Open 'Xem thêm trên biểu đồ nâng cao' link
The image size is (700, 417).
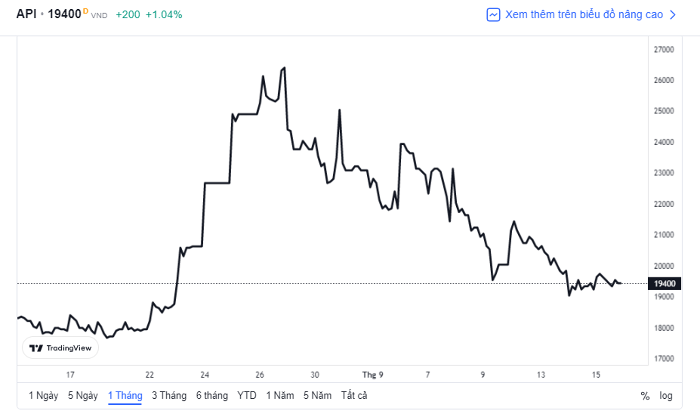click(x=584, y=15)
